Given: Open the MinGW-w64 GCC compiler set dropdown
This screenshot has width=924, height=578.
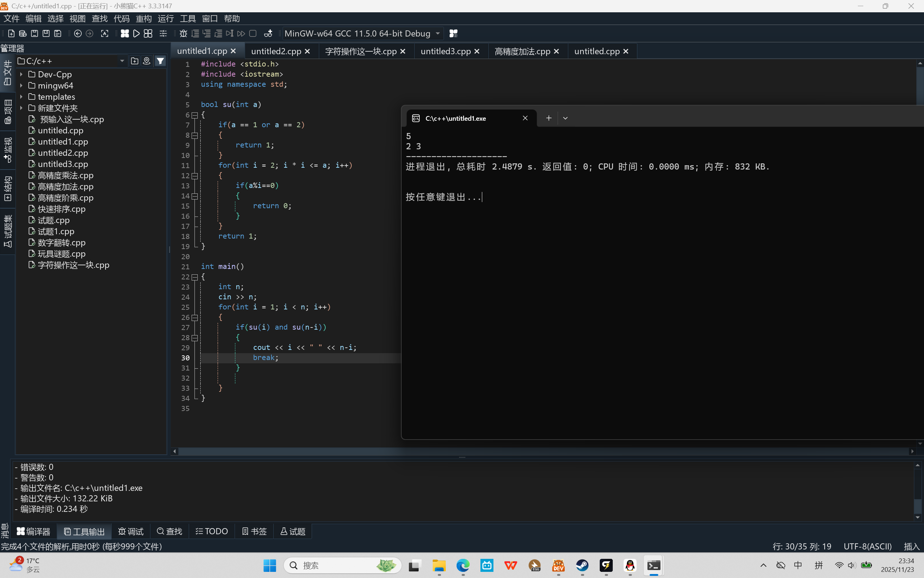Looking at the screenshot, I should 438,34.
